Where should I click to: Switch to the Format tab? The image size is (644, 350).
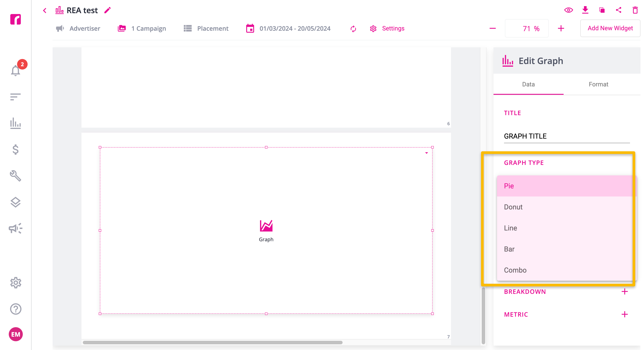coord(598,84)
